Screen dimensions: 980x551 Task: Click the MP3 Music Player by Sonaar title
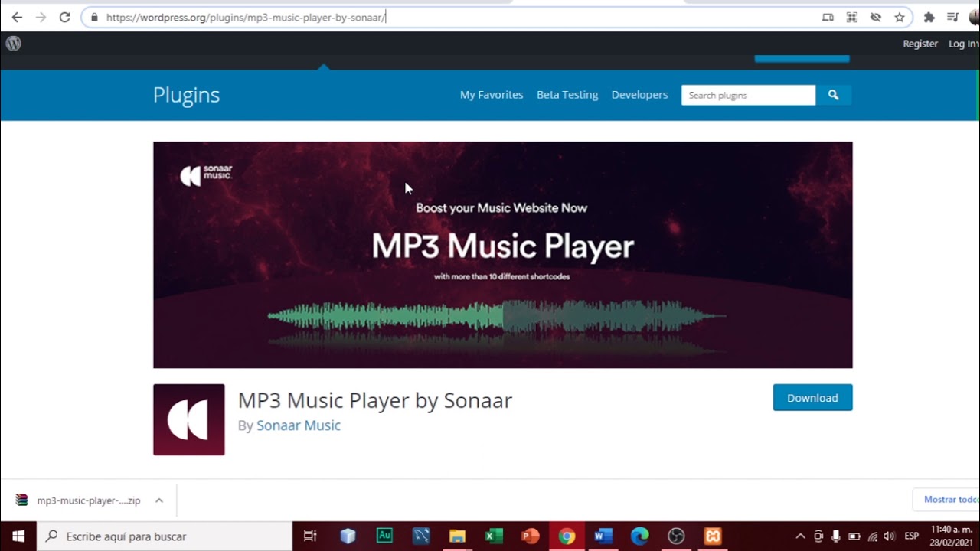[x=375, y=400]
